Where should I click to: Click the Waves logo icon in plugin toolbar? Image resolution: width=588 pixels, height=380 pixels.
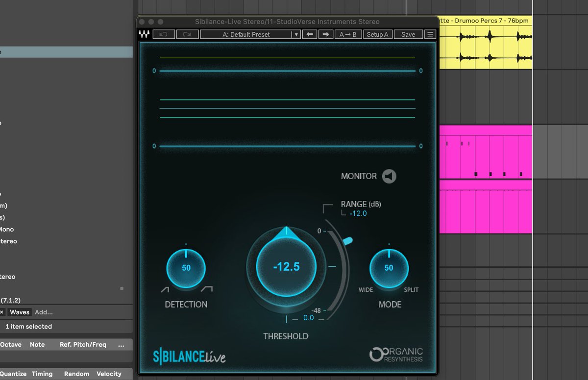(x=144, y=34)
